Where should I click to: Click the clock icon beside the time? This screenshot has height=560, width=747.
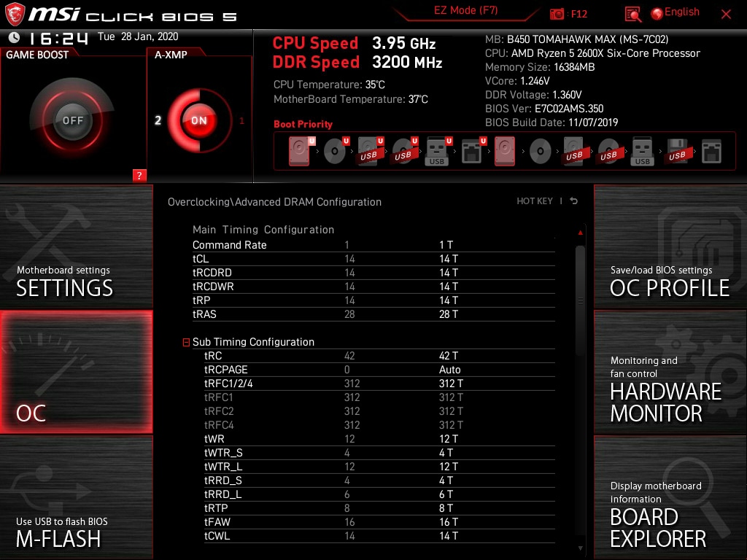click(x=14, y=37)
